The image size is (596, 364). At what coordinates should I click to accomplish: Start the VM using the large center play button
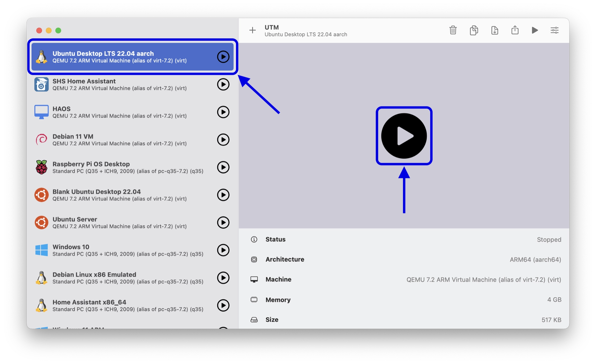tap(404, 136)
